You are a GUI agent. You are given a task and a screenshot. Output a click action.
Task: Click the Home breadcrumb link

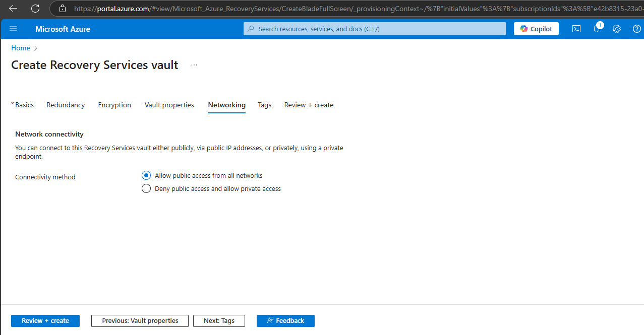click(21, 48)
